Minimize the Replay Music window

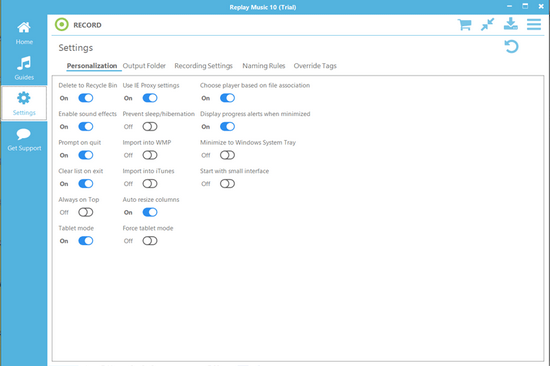pyautogui.click(x=509, y=6)
